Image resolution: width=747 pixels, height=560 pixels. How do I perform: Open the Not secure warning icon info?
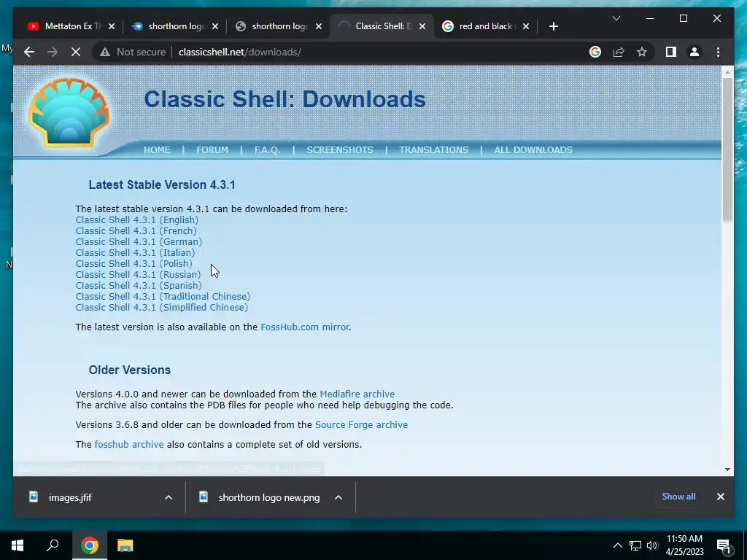pyautogui.click(x=105, y=52)
